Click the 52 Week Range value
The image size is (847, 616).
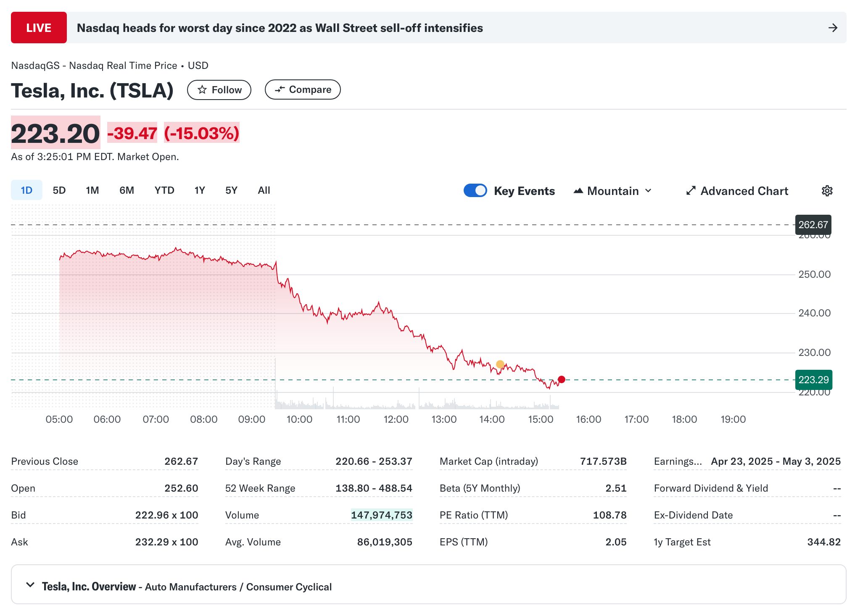(374, 488)
